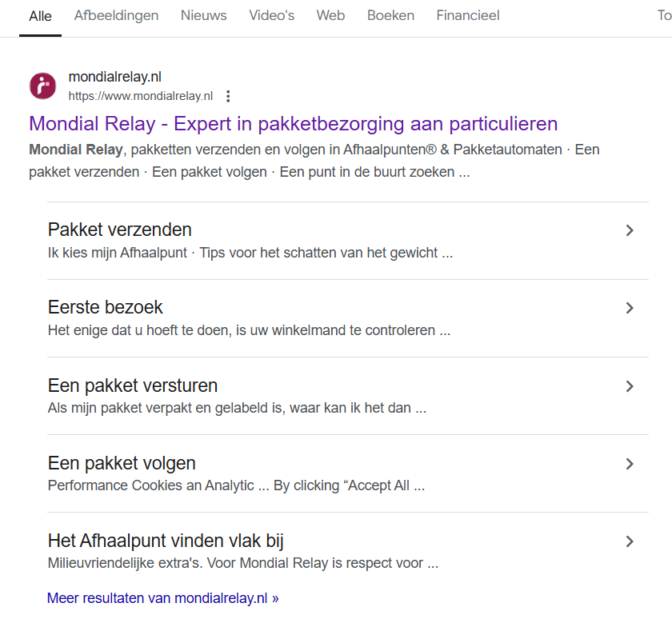
Task: Expand the Eerste bezoek chevron arrow
Action: [629, 308]
